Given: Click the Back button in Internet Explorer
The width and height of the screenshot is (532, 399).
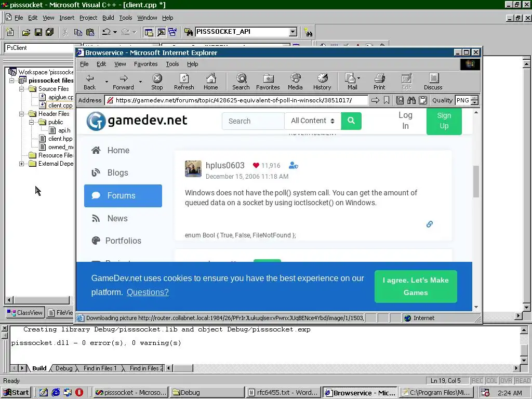Looking at the screenshot, I should (x=89, y=82).
